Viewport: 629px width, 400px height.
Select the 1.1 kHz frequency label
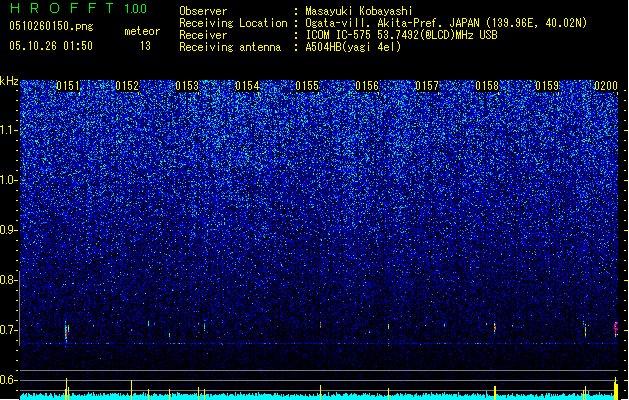click(x=9, y=131)
